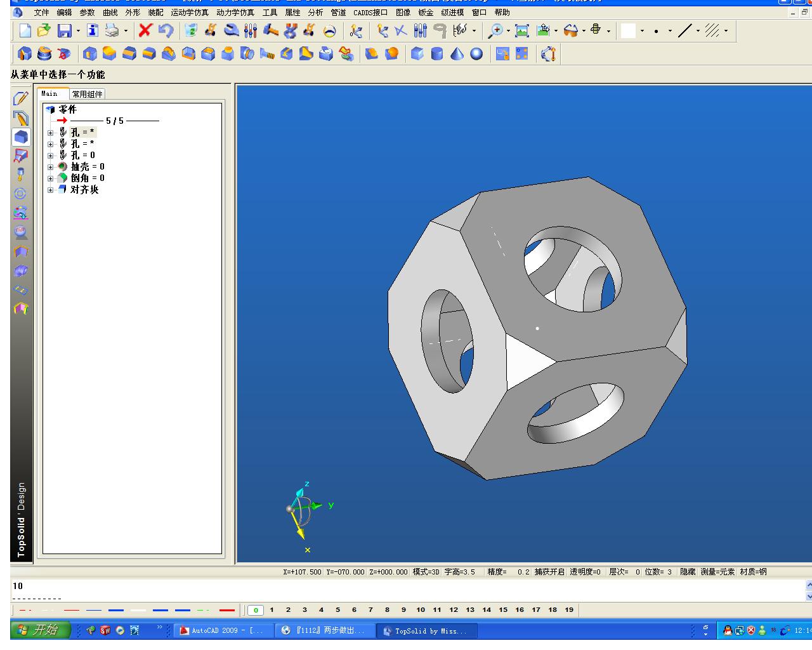Toggle 捕获开启 snap in status bar
This screenshot has width=812, height=650.
(x=549, y=572)
